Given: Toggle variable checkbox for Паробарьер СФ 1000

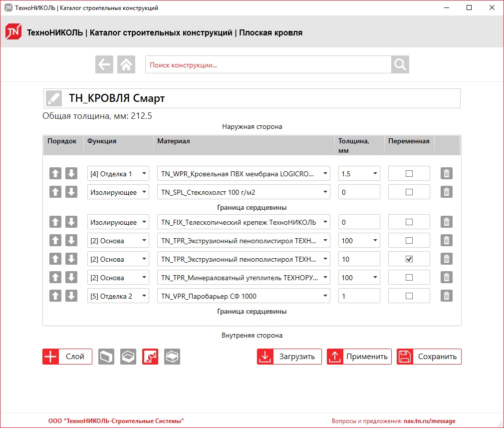Looking at the screenshot, I should pyautogui.click(x=409, y=296).
